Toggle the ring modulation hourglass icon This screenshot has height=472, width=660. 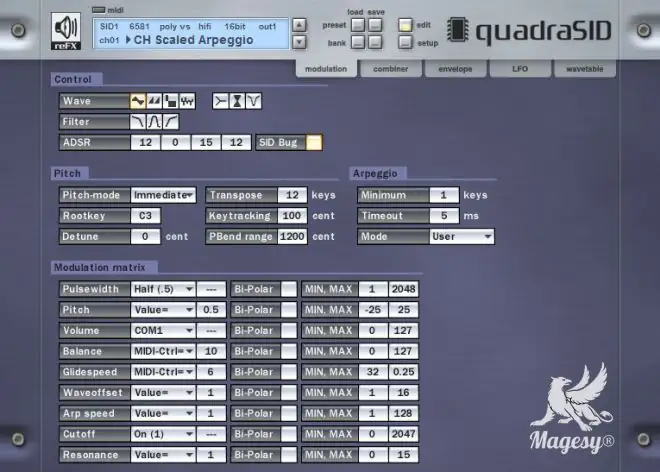tap(237, 101)
